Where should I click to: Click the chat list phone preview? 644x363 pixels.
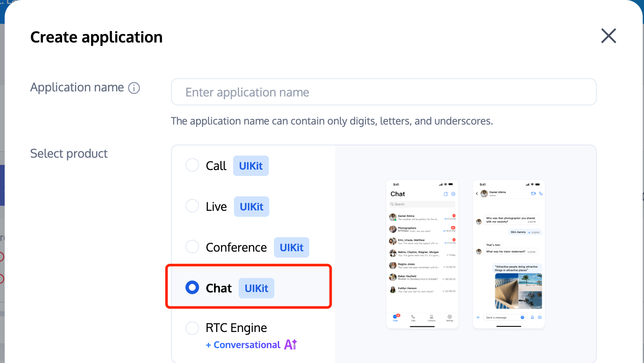tap(422, 254)
